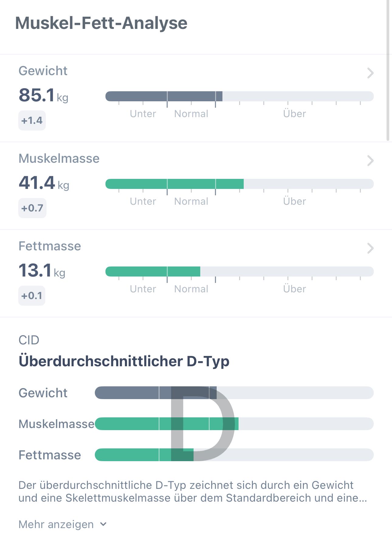
Task: Tap the +0.7 muscle mass change badge
Action: pos(32,208)
